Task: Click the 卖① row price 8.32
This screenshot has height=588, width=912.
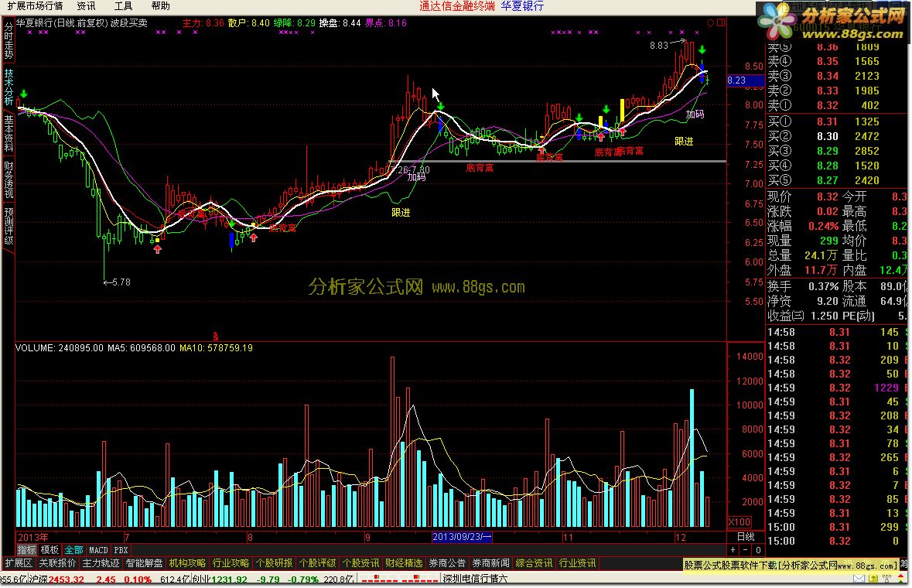Action: [827, 105]
